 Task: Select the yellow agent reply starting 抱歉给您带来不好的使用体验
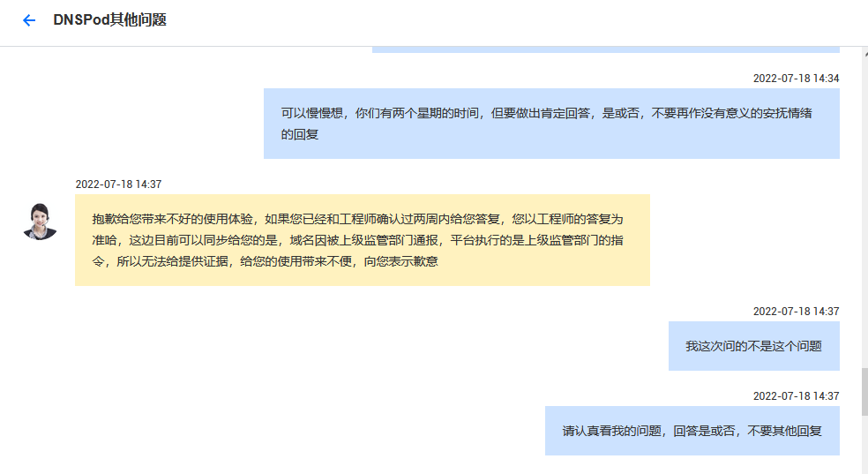362,240
